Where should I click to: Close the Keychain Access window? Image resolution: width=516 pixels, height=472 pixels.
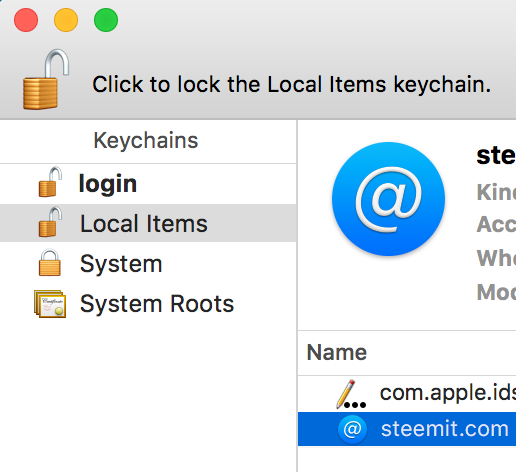pos(26,20)
